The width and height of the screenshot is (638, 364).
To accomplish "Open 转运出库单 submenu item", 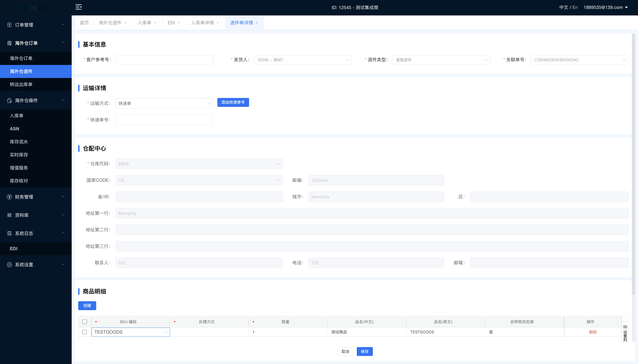I will click(36, 84).
